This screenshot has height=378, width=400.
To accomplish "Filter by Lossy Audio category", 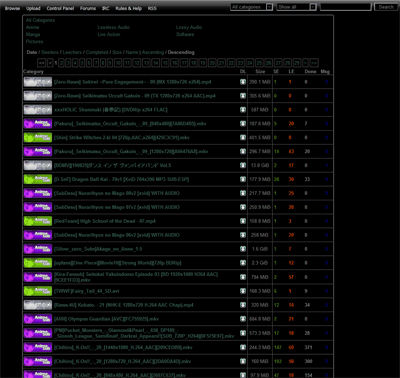I will [x=189, y=27].
